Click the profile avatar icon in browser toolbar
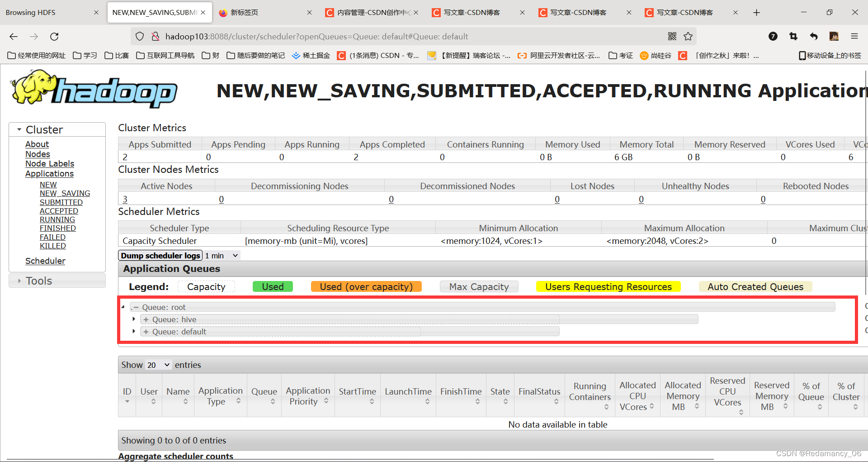Screen dimensions: 868x462 834,36
